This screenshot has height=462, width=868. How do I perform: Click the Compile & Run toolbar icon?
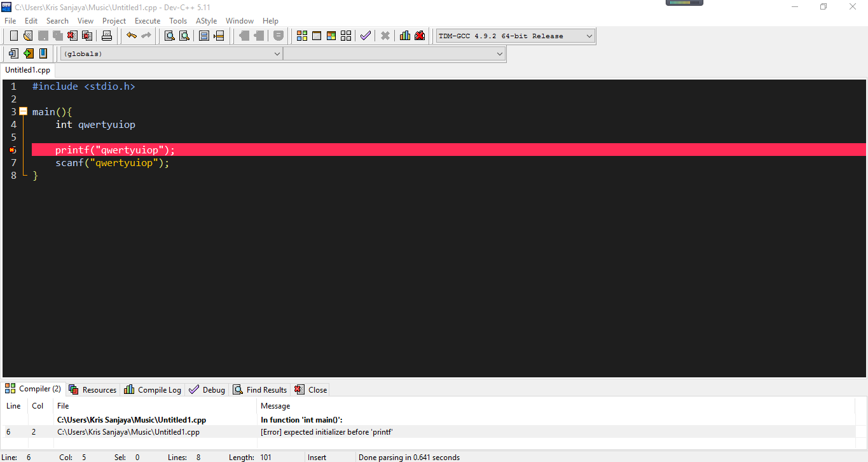pyautogui.click(x=331, y=36)
